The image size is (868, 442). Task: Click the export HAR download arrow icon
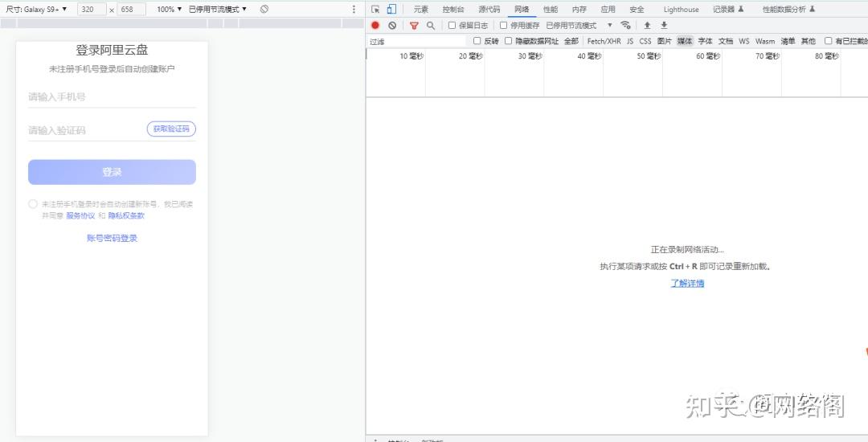pos(664,26)
